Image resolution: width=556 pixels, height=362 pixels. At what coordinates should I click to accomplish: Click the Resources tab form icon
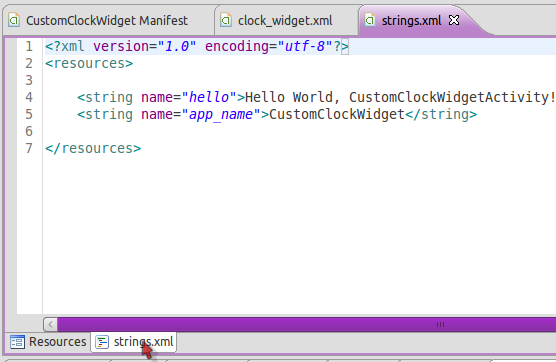pos(17,342)
